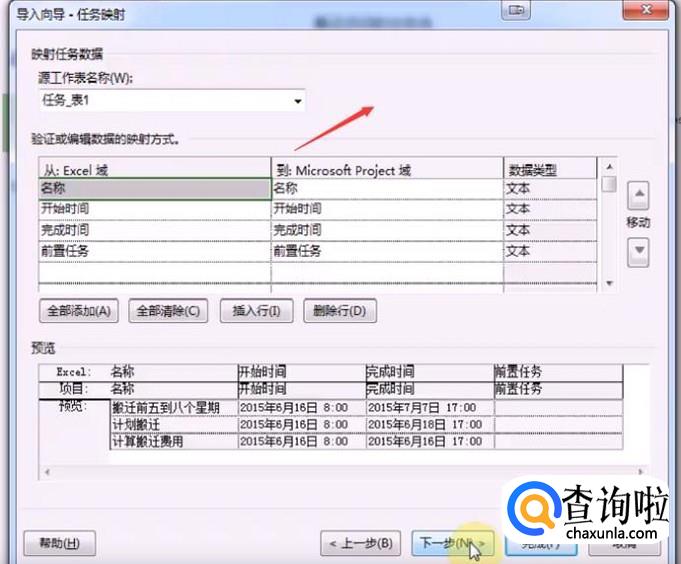Click the 帮助(H) button
The height and width of the screenshot is (564, 681).
[x=60, y=543]
